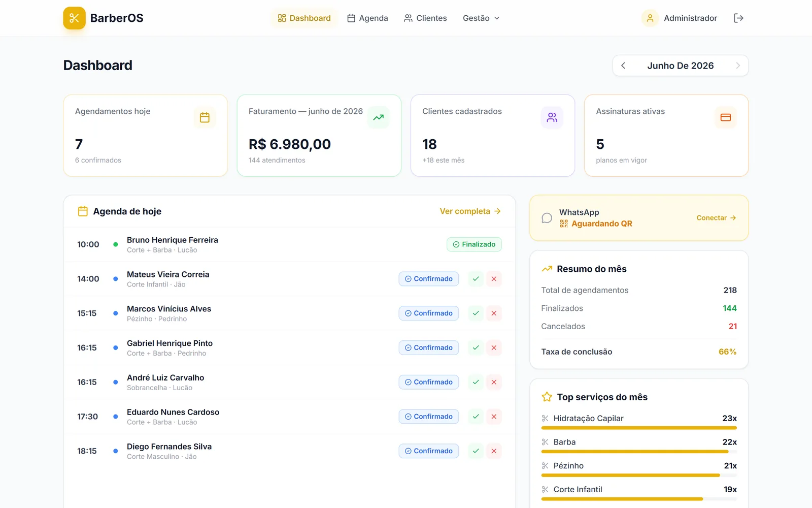The height and width of the screenshot is (508, 812).
Task: Click André Luiz Carvalho client name
Action: coord(165,377)
